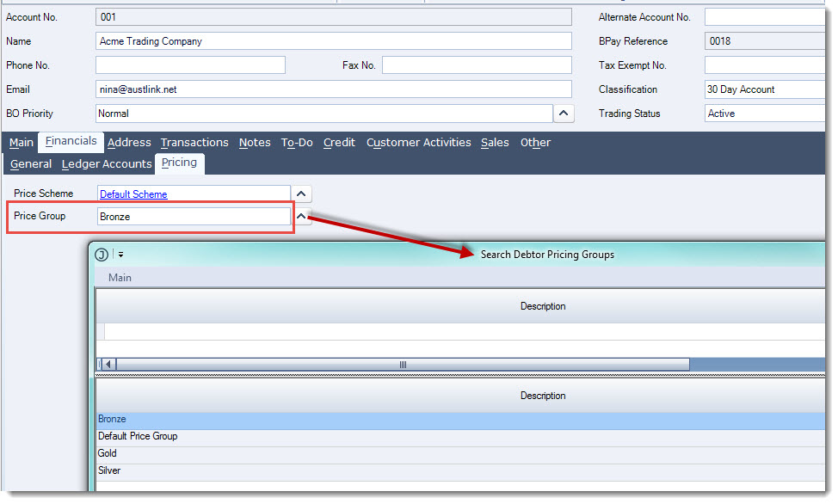This screenshot has width=838, height=504.
Task: Open Main tab in search window
Action: coord(120,278)
